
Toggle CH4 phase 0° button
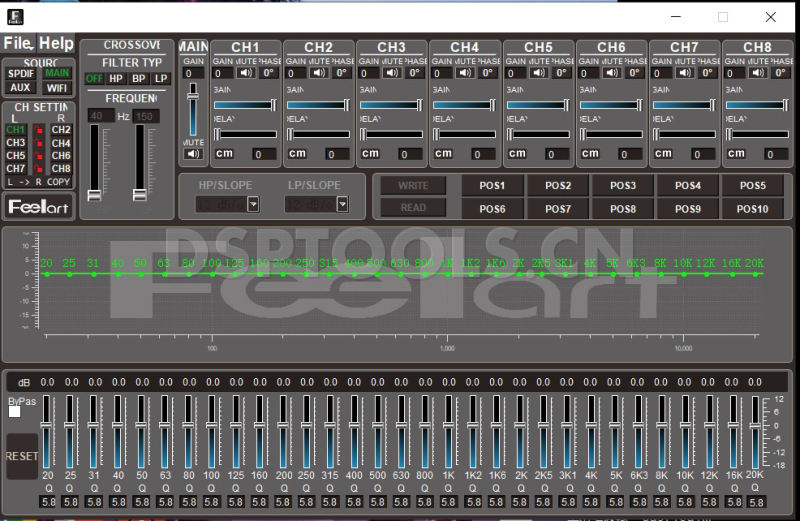tap(487, 73)
